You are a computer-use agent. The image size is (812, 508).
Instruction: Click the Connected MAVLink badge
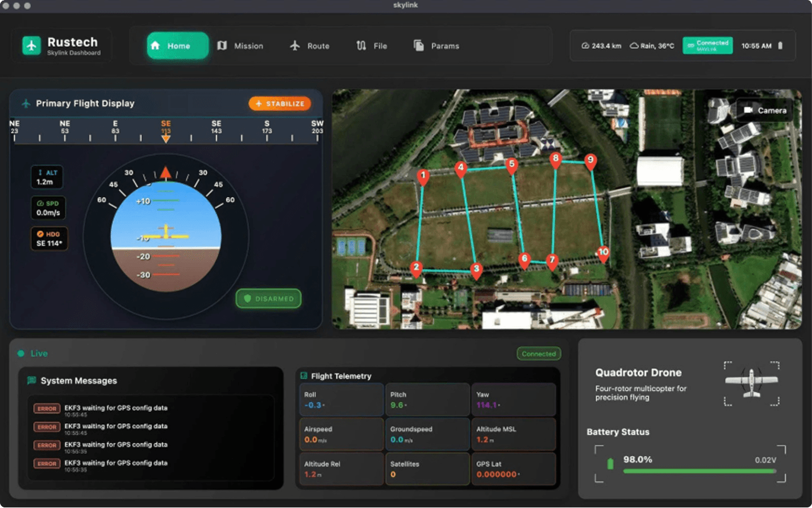pyautogui.click(x=707, y=45)
